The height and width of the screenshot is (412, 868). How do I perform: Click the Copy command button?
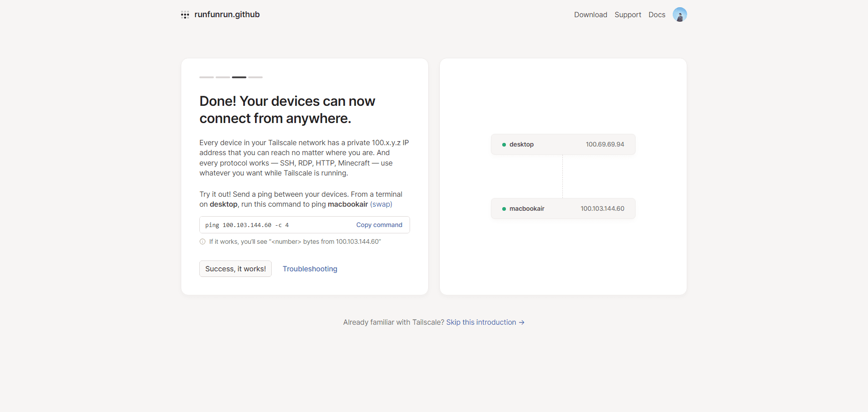coord(379,225)
